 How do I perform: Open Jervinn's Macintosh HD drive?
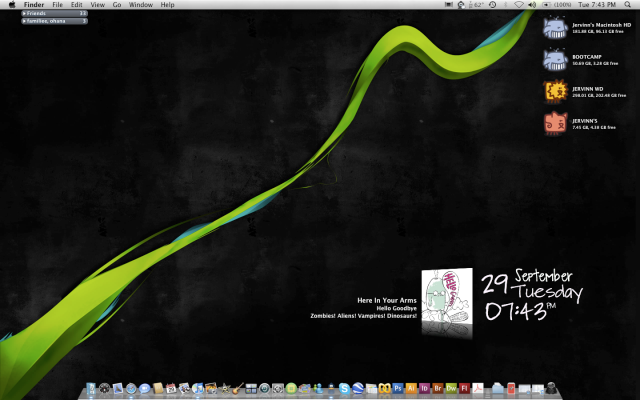[555, 27]
